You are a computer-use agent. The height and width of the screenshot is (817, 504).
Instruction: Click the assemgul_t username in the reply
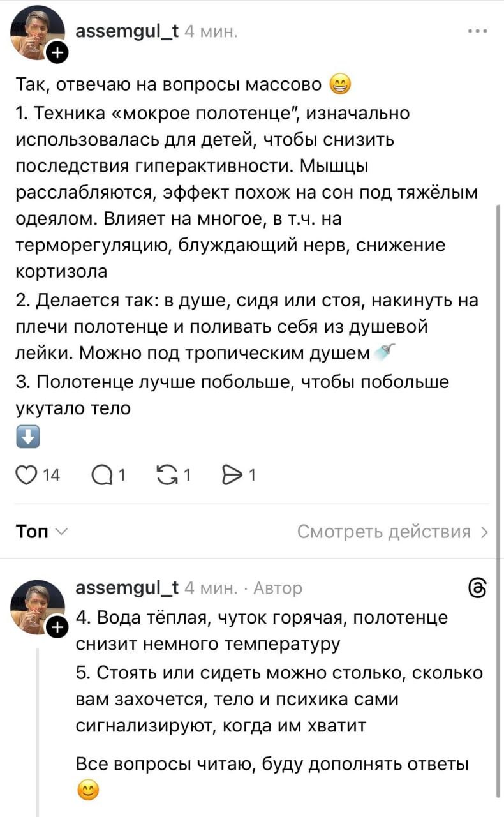(126, 587)
